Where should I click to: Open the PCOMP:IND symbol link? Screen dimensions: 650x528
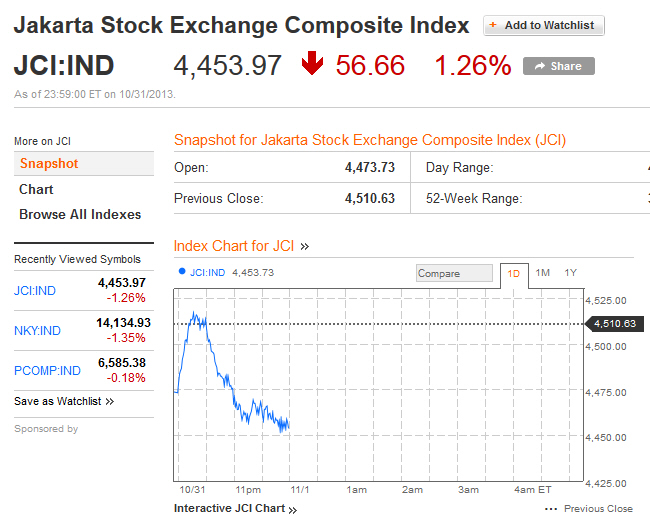tap(47, 371)
